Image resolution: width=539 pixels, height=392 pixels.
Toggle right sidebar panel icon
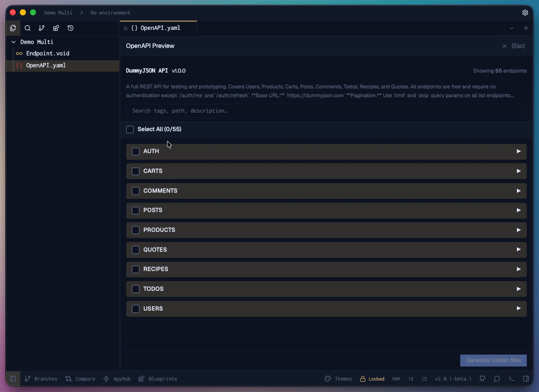[x=526, y=379]
